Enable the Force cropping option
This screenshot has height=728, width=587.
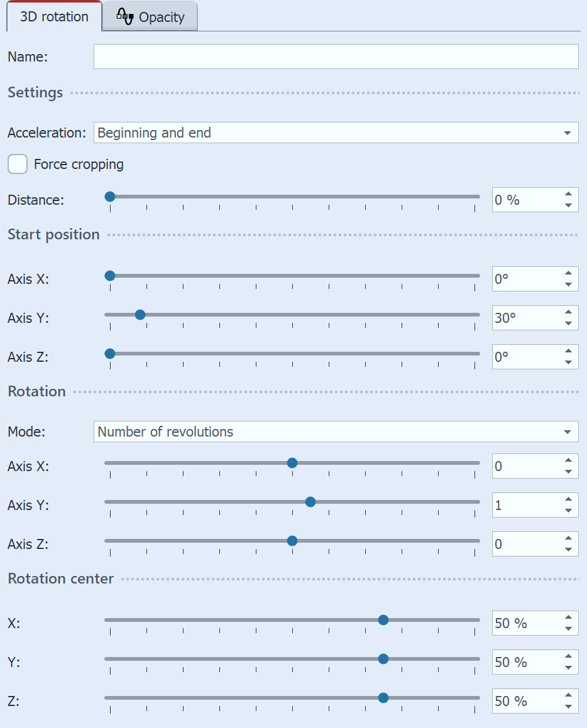click(x=17, y=164)
